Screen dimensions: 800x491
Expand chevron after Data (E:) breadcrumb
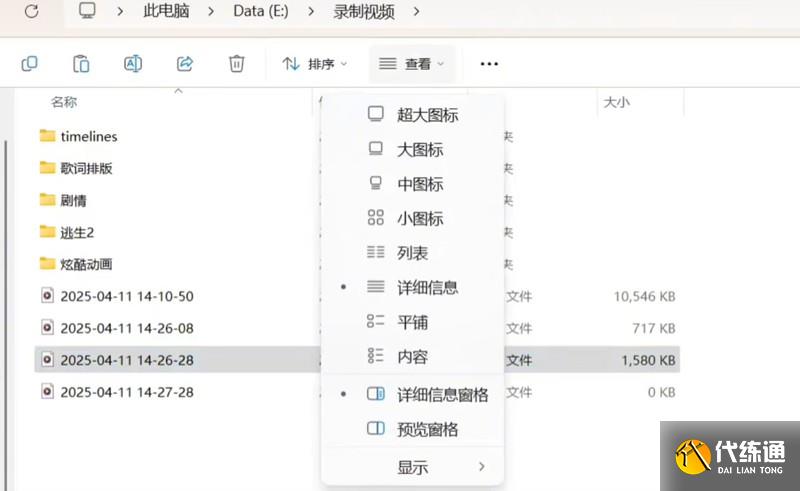(x=311, y=11)
